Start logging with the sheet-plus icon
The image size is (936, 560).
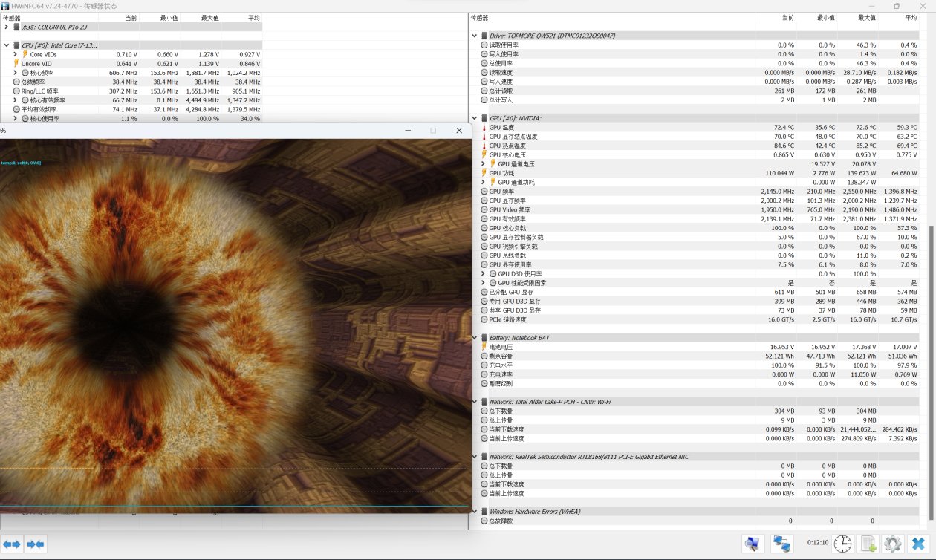coord(868,544)
